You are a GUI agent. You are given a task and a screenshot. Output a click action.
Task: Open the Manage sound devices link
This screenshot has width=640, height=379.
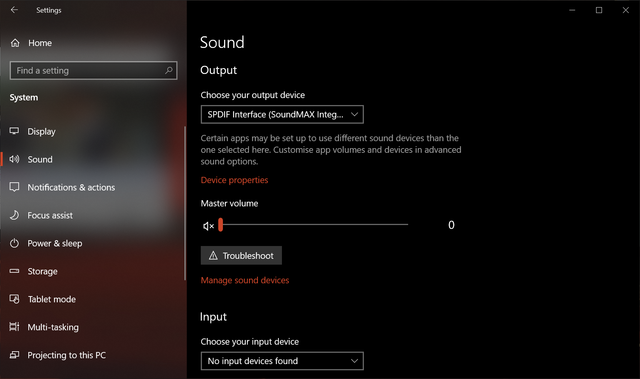[245, 280]
